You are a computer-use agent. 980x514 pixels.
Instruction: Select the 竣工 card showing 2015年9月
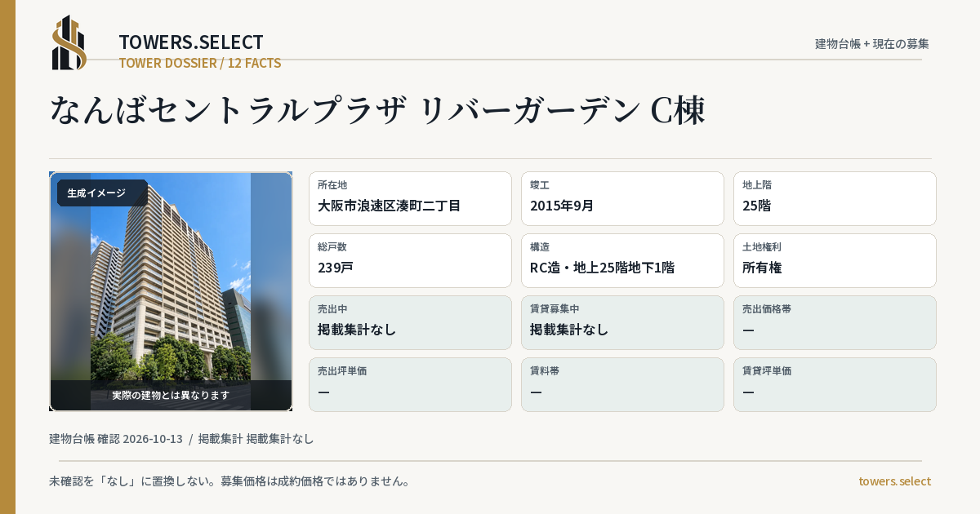tap(622, 198)
